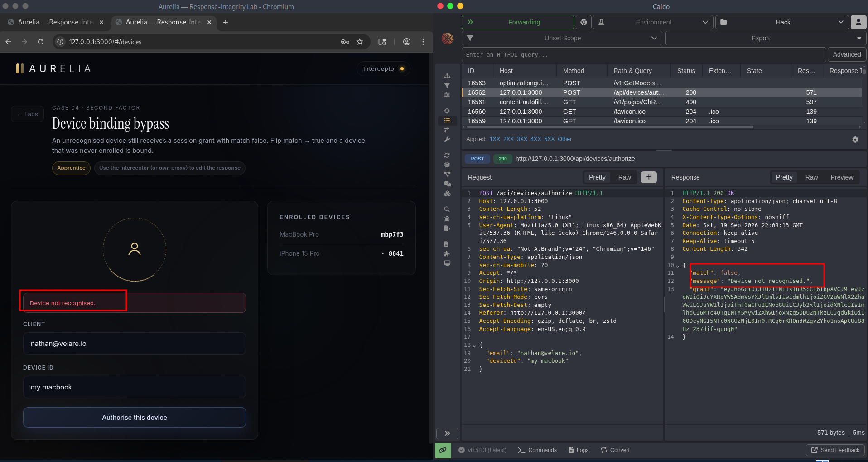Image resolution: width=868 pixels, height=462 pixels.
Task: Open the Export dropdown
Action: coord(766,38)
